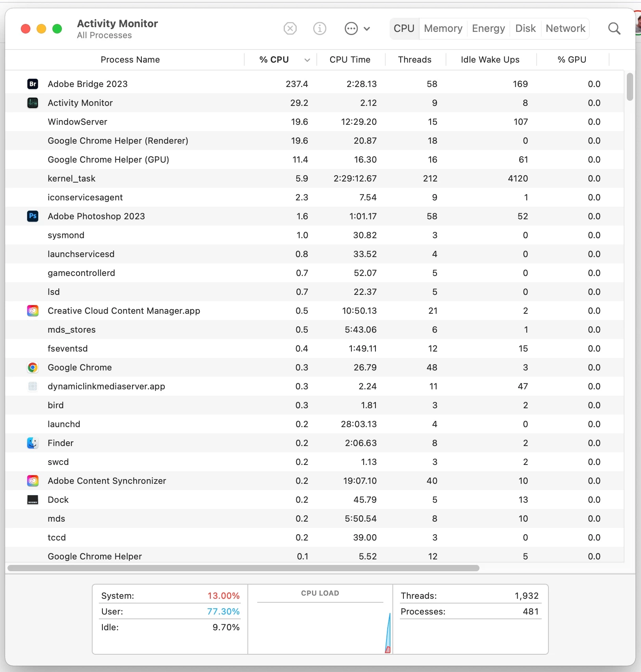Select the fseventsd process
The height and width of the screenshot is (672, 641).
tap(314, 348)
